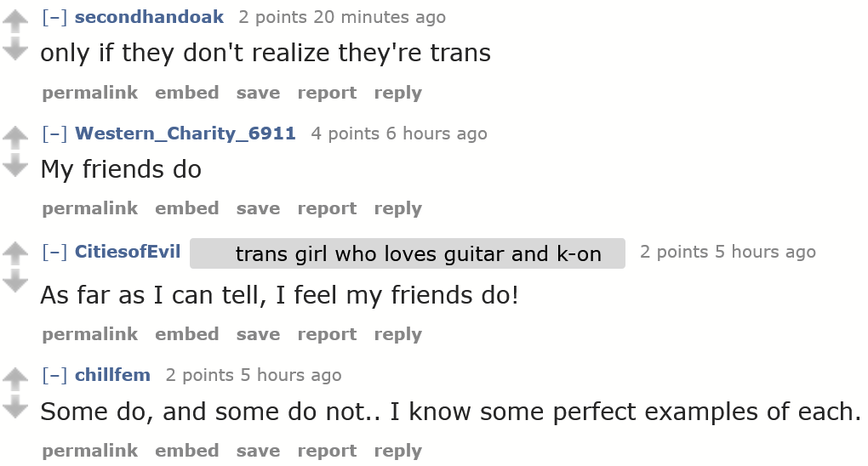Screen dimensions: 868x466
Task: Open secondhandoak's user profile
Action: click(149, 17)
